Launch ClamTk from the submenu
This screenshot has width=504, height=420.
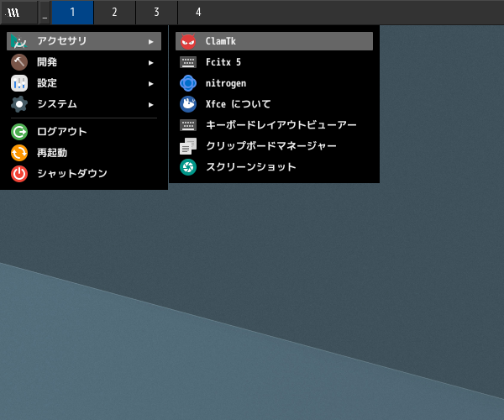[x=274, y=41]
